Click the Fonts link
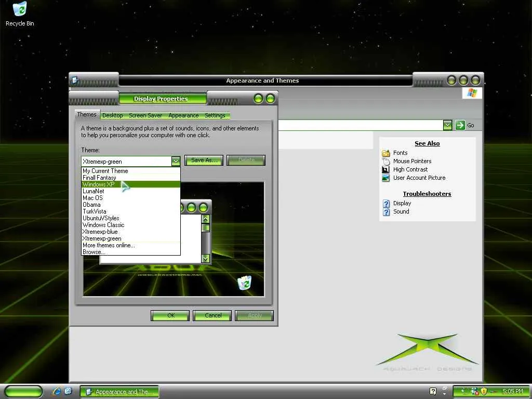Screen dimensions: 532x399 point(401,153)
